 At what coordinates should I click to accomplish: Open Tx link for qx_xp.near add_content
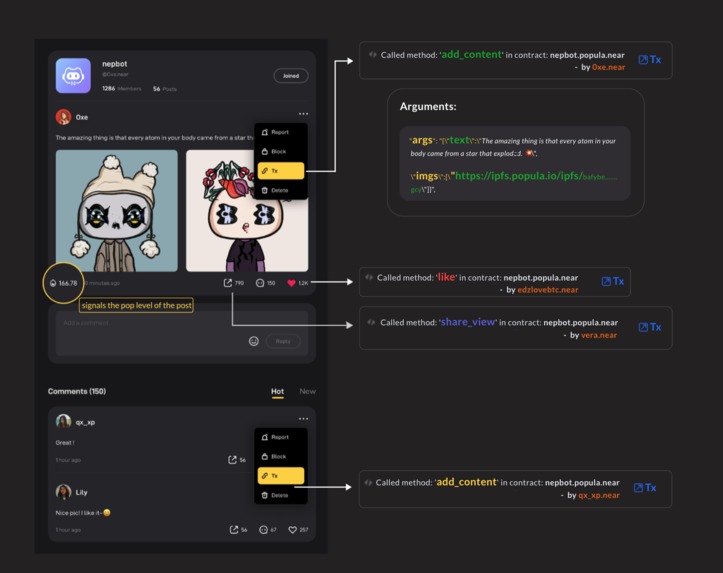(x=645, y=488)
